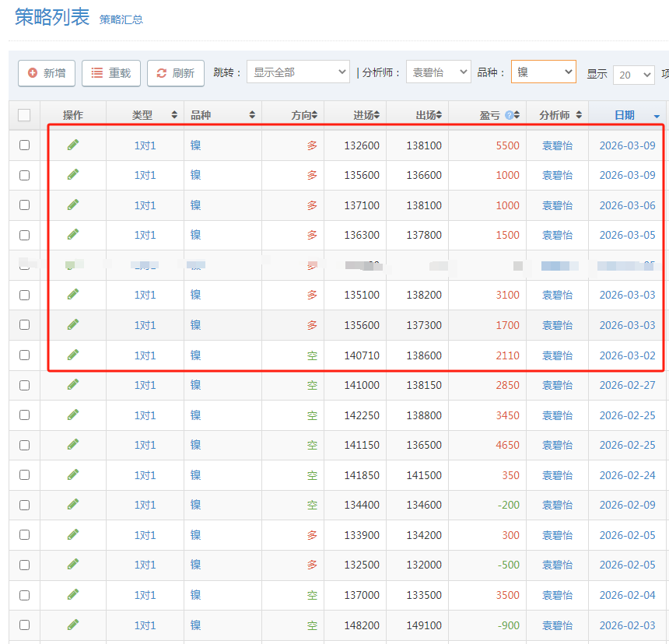The height and width of the screenshot is (644, 669).
Task: Click the refresh icon on the 刷新 button
Action: click(160, 74)
